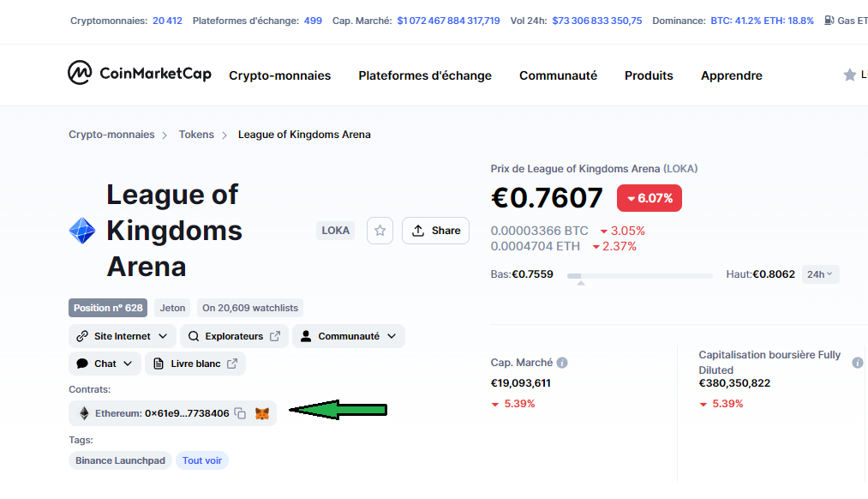Click the Ethereum diamond icon in contracts

coord(84,413)
